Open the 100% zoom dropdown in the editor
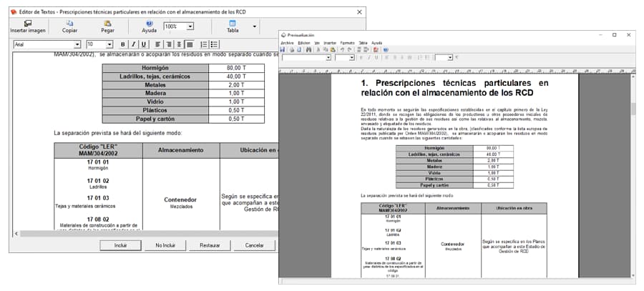The width and height of the screenshot is (644, 291). [190, 26]
